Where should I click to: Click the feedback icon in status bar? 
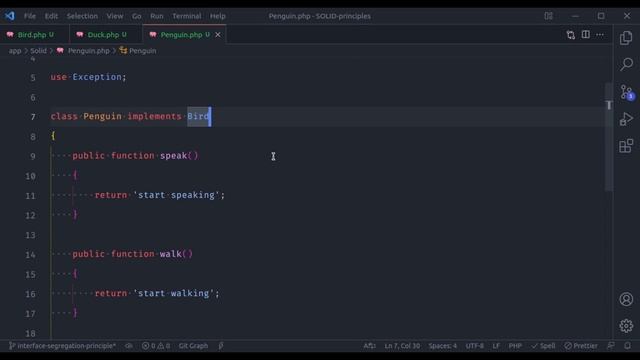click(611, 346)
